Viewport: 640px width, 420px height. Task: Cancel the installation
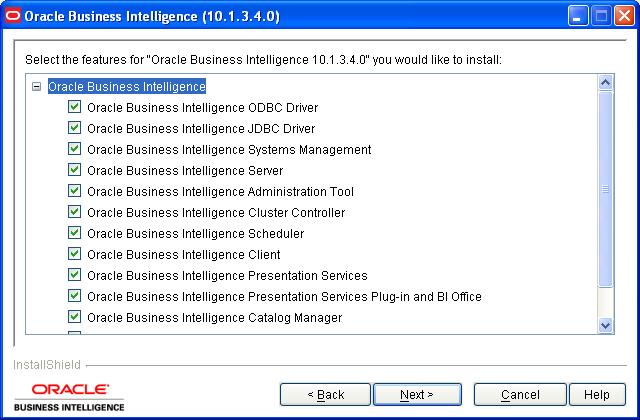tap(520, 394)
